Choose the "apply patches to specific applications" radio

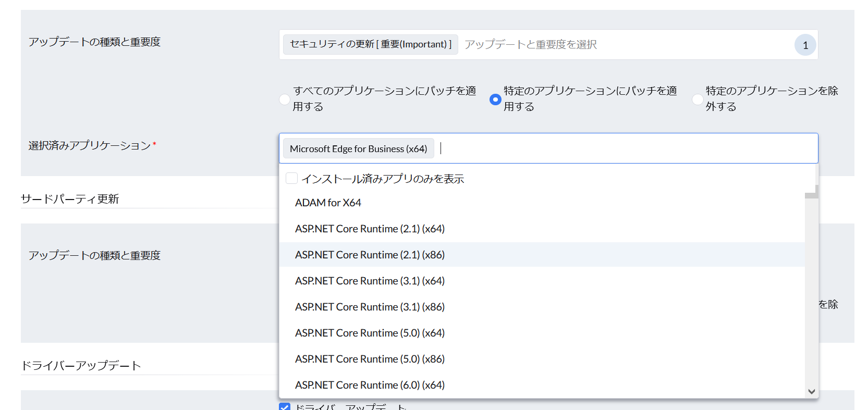495,100
